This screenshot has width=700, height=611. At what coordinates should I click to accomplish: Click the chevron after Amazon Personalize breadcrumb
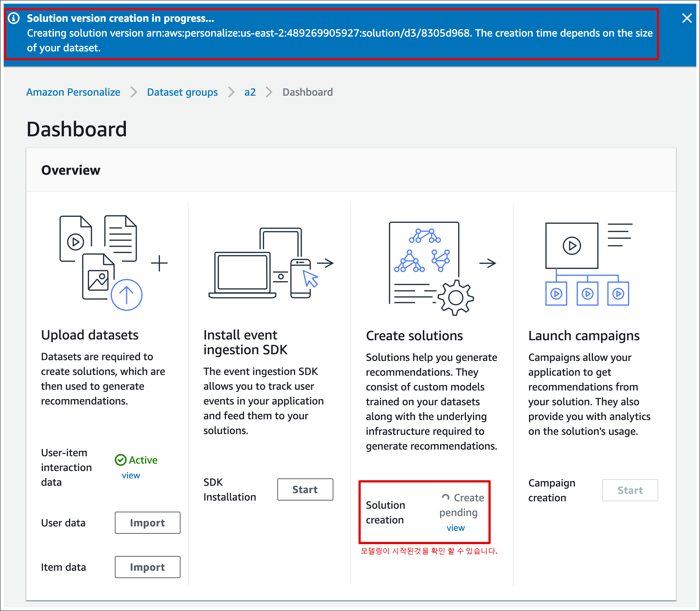pyautogui.click(x=134, y=92)
